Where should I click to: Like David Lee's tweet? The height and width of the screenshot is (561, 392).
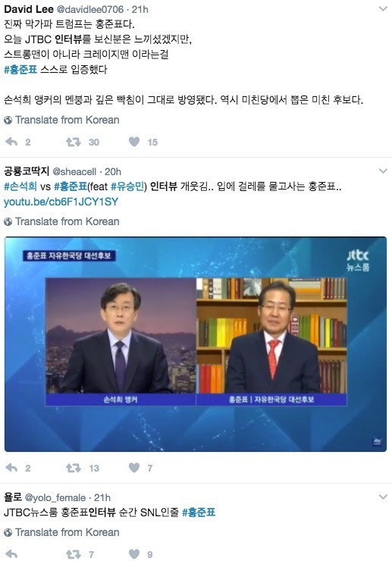click(134, 142)
